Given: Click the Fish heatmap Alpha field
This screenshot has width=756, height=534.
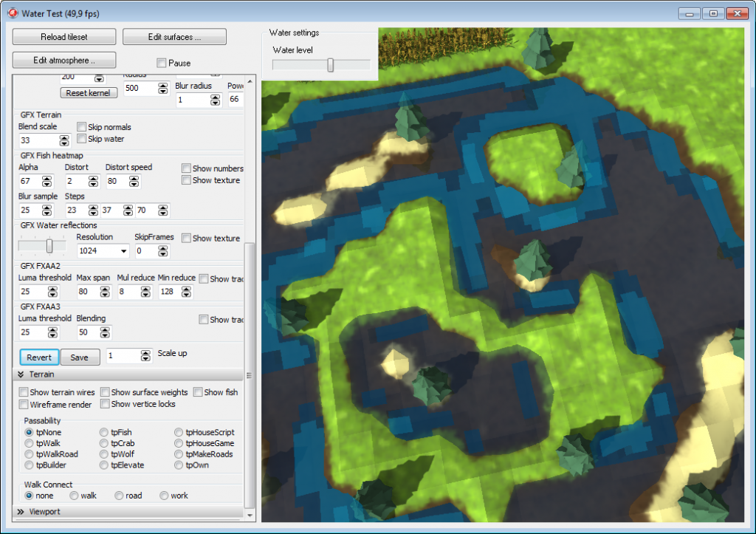Looking at the screenshot, I should click(30, 182).
